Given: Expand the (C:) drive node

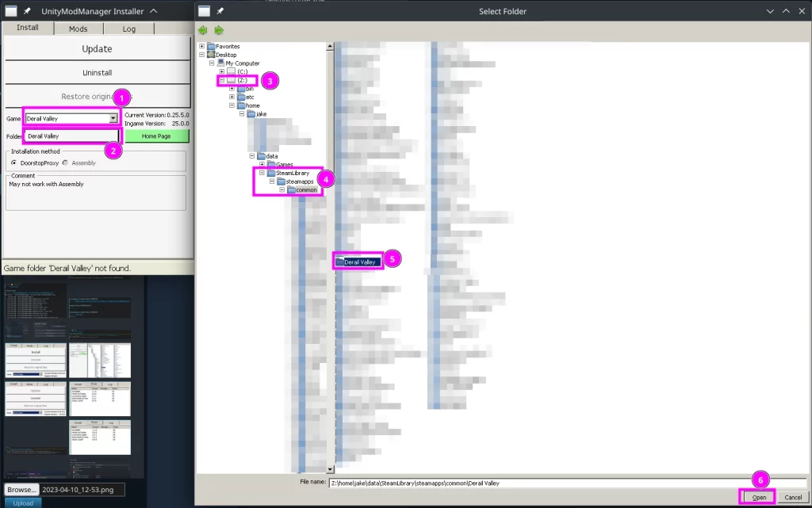Looking at the screenshot, I should 222,72.
